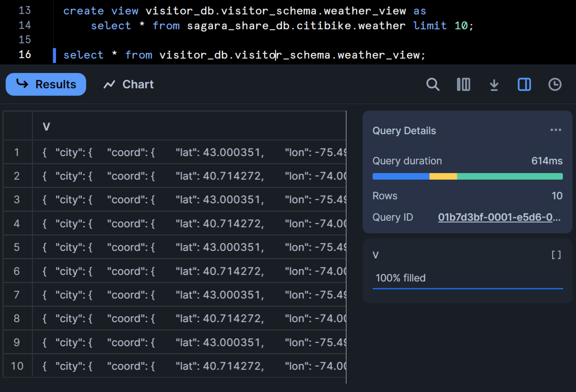
Task: Select result row 7 JSON cell
Action: pyautogui.click(x=189, y=295)
